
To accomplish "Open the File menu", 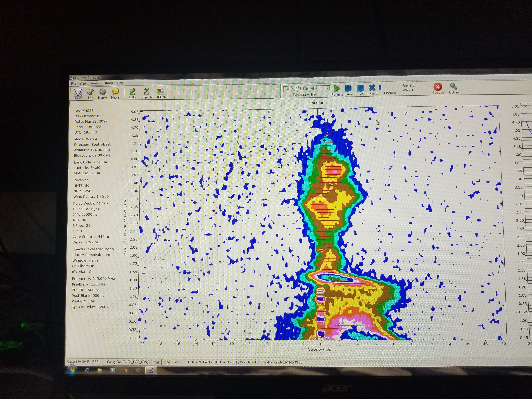I will [x=74, y=84].
